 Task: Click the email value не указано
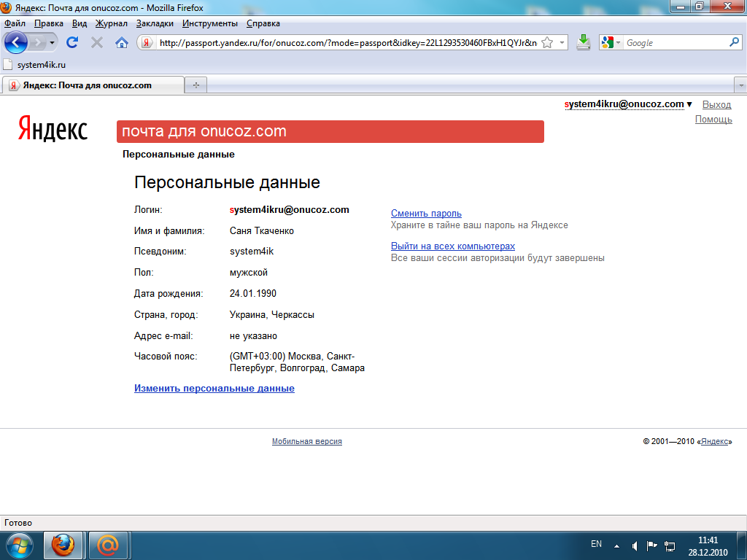point(253,336)
